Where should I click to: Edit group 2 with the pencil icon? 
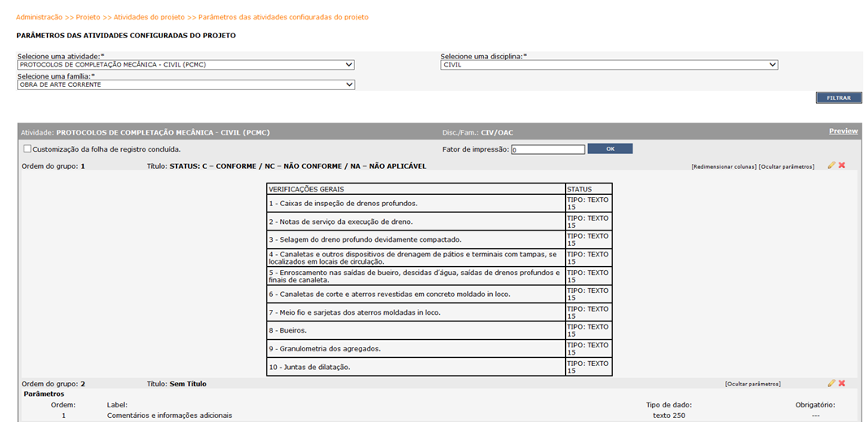[x=831, y=383]
